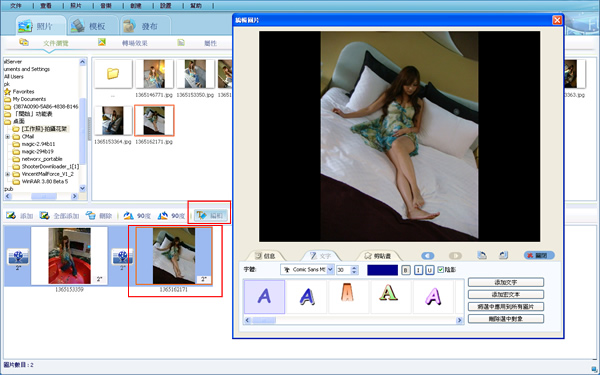This screenshot has width=600, height=375.
Task: Click folder tree scroll down arrow
Action: coord(83,188)
